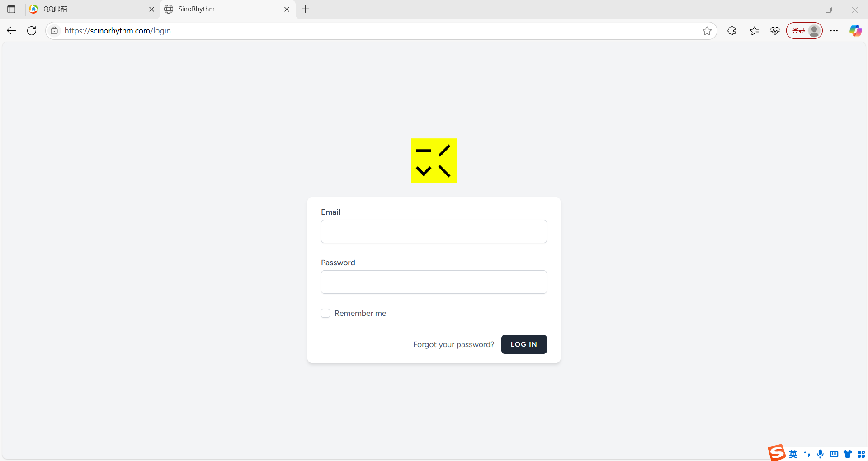Image resolution: width=868 pixels, height=461 pixels.
Task: Focus the Password input field
Action: click(x=434, y=282)
